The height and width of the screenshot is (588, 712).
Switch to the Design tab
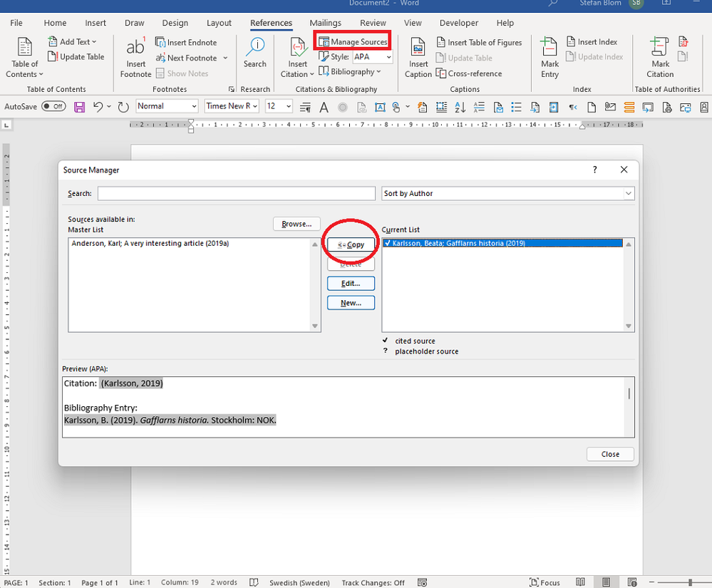pyautogui.click(x=175, y=23)
